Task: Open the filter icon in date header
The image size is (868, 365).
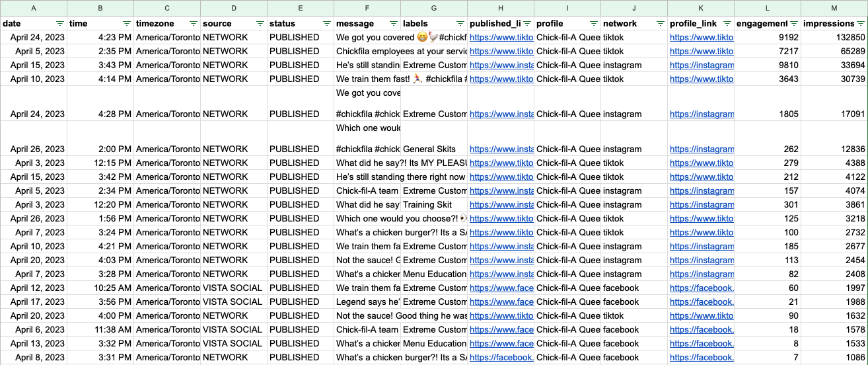Action: [60, 23]
